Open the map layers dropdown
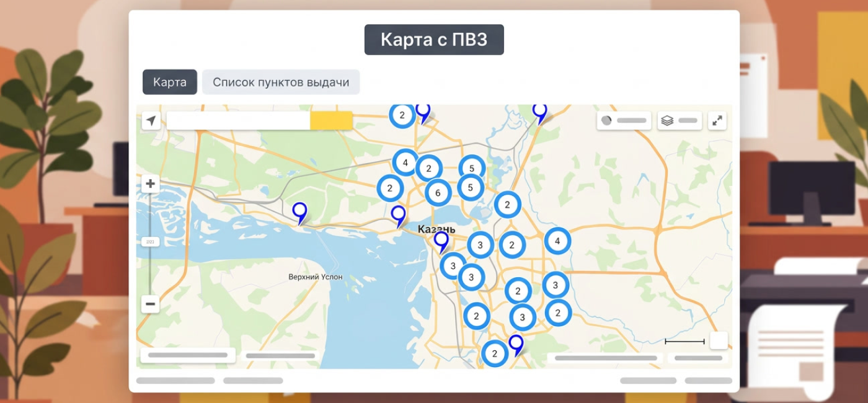868x403 pixels. (x=680, y=120)
